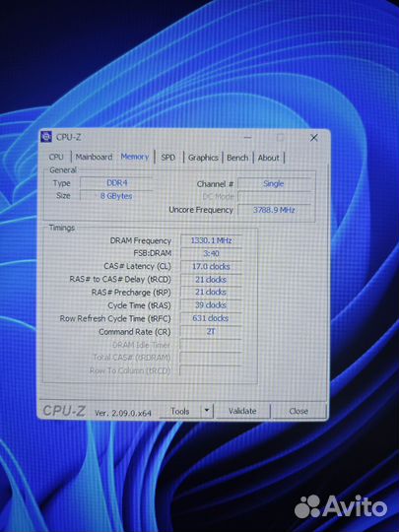Click the Command Rate (CR) label
This screenshot has width=399, height=532.
[135, 332]
